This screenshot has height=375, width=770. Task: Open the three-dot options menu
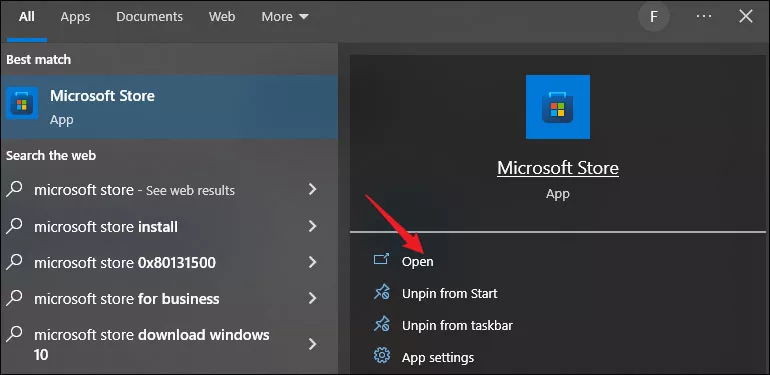704,17
